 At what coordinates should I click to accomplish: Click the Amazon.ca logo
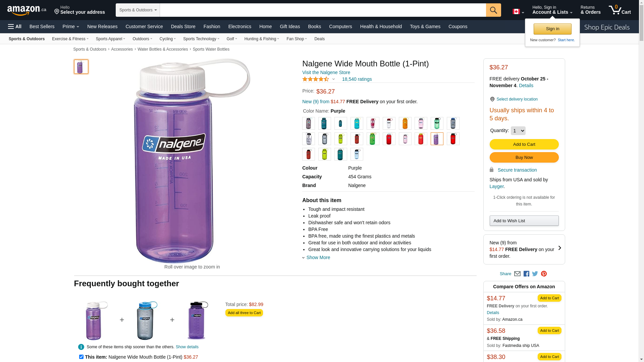27,10
